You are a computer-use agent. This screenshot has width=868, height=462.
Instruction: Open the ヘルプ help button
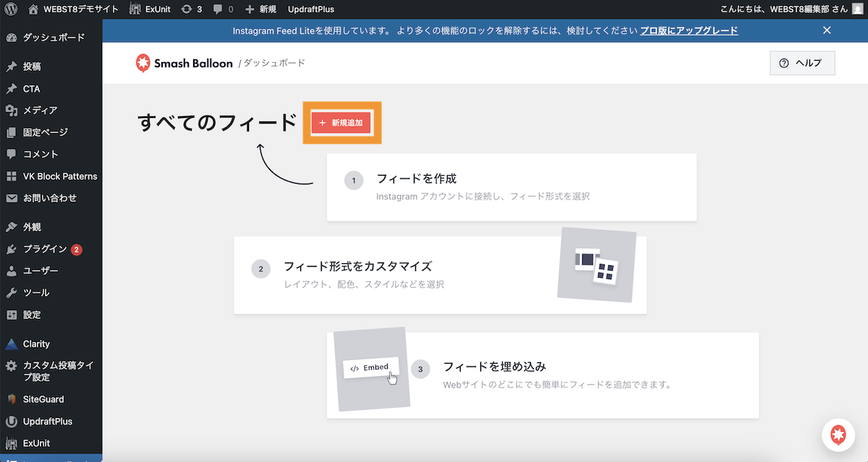point(802,63)
